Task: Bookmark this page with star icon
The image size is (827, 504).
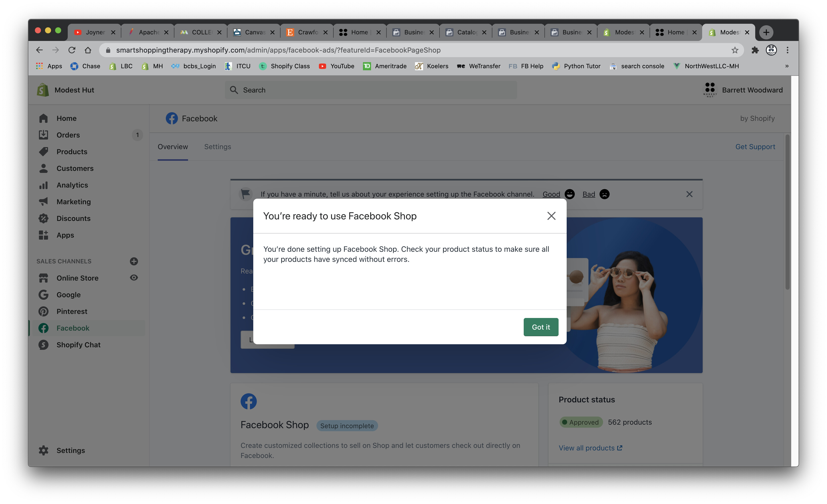Action: 735,50
